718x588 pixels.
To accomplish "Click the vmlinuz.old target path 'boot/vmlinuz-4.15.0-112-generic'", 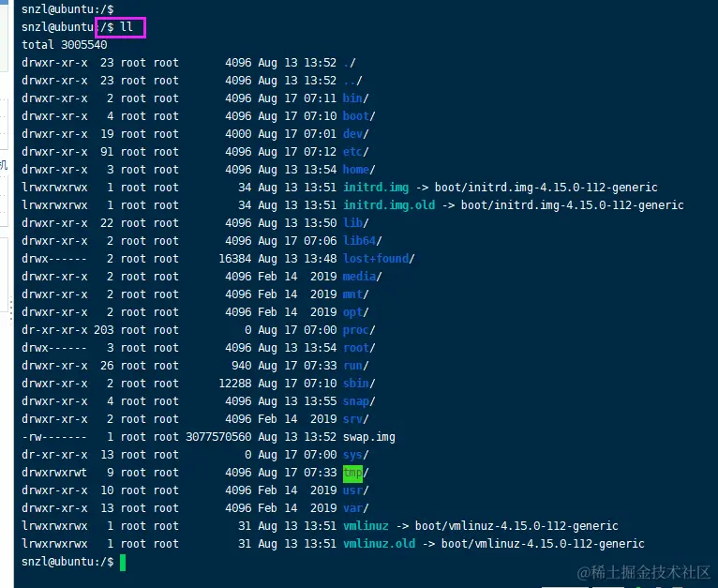I will (x=543, y=545).
